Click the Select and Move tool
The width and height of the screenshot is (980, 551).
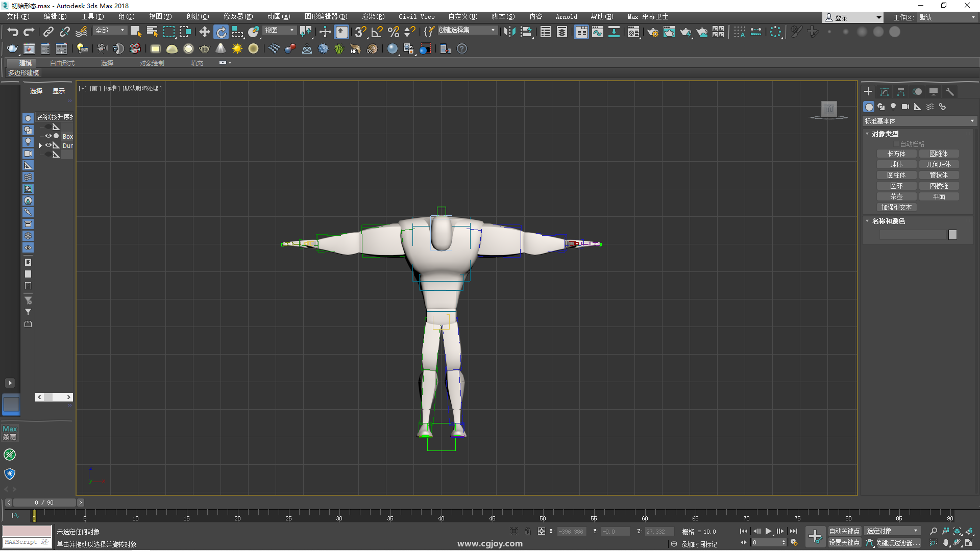[204, 32]
